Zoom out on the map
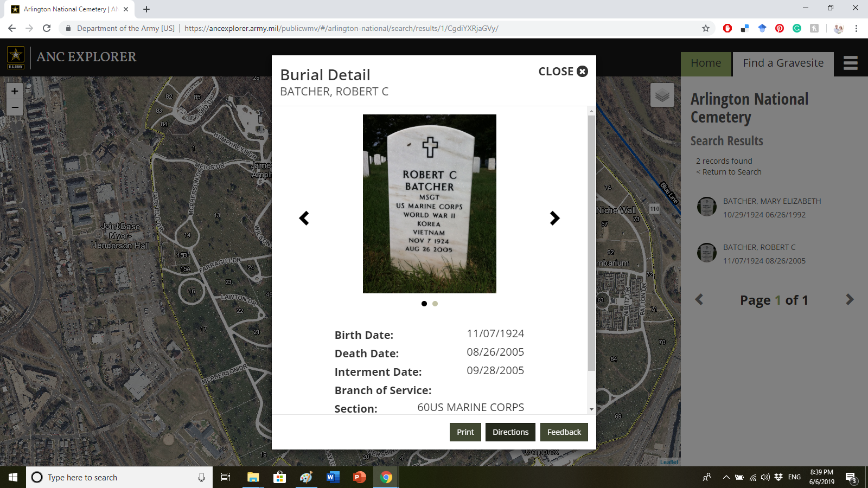Screen dimensions: 868x488 15,107
